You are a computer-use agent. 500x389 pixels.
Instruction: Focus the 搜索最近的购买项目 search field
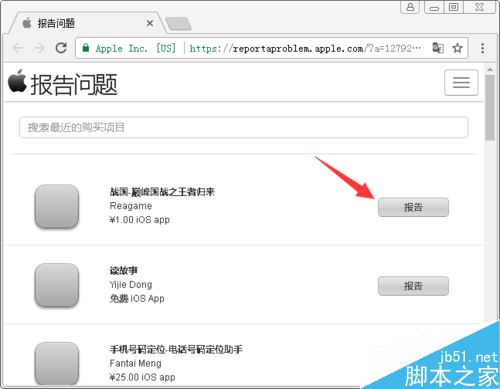[244, 127]
